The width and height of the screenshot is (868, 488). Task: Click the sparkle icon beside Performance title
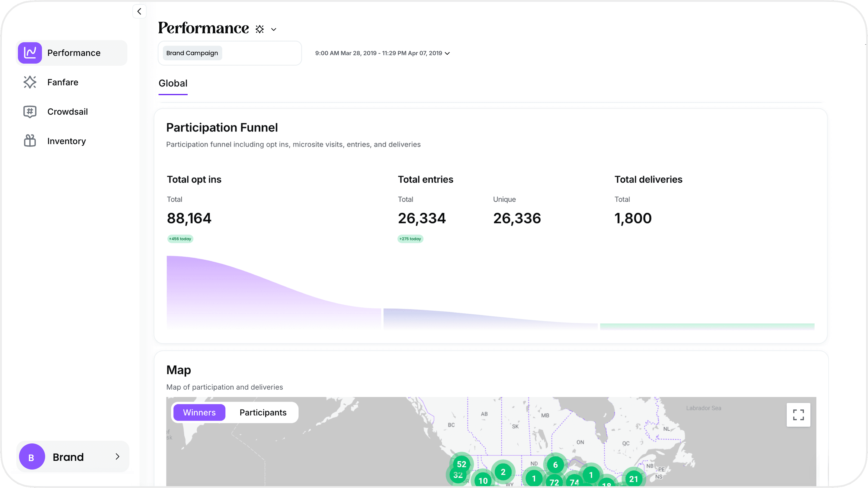pyautogui.click(x=259, y=29)
